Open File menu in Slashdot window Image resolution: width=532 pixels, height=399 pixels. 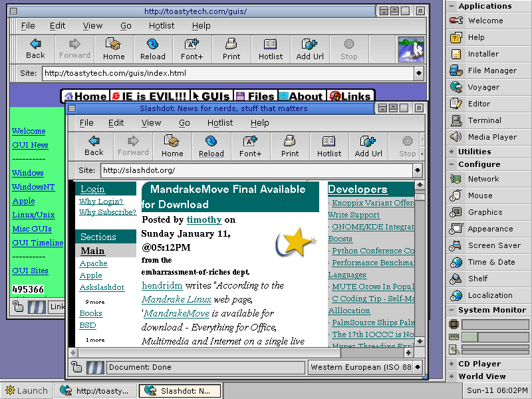click(x=86, y=123)
